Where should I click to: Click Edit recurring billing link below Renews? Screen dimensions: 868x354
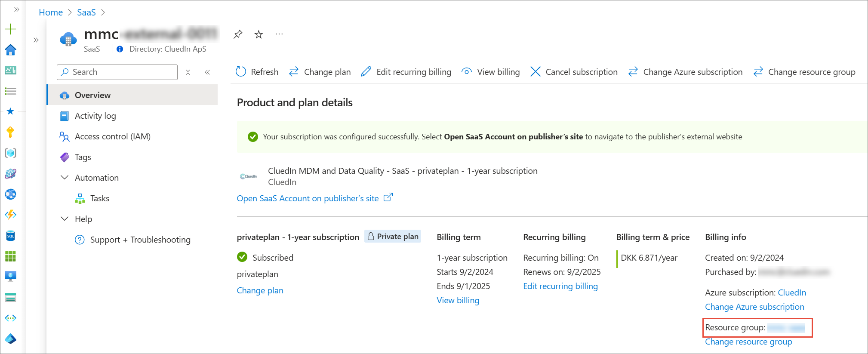point(560,286)
